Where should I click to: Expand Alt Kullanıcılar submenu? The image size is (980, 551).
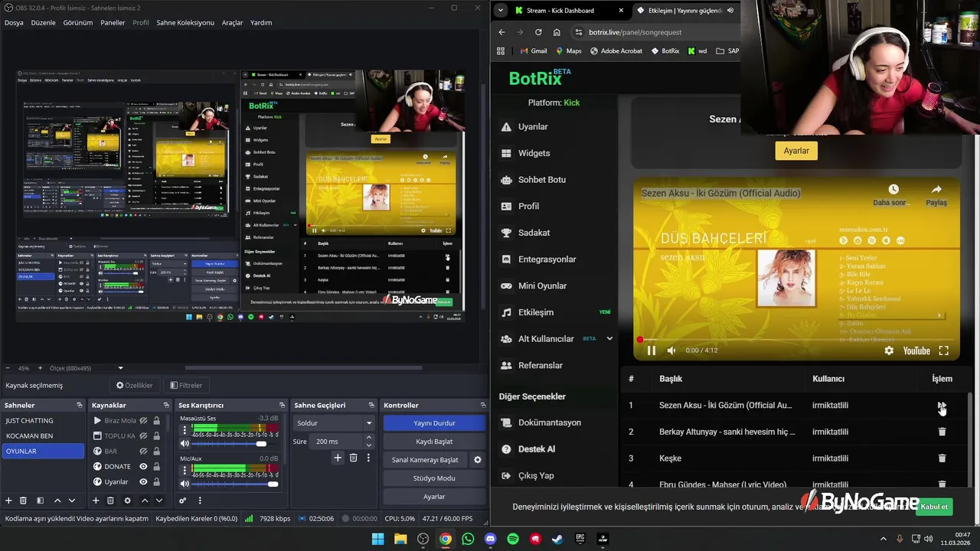(x=610, y=338)
